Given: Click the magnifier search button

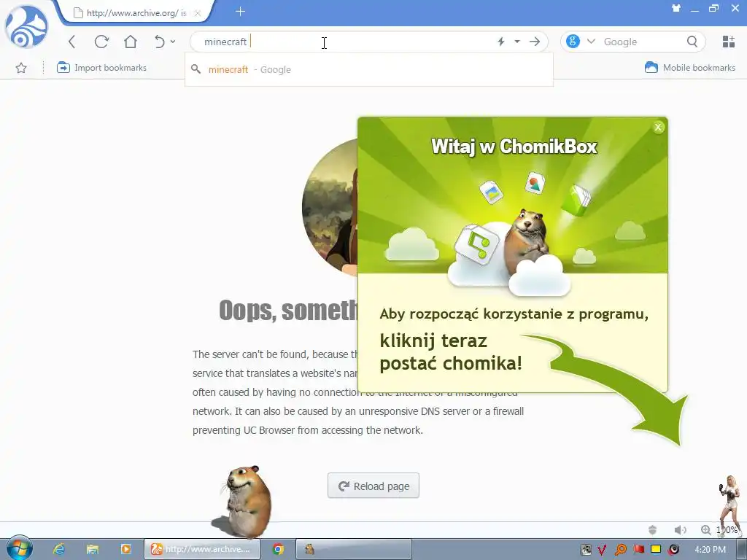Looking at the screenshot, I should (692, 42).
